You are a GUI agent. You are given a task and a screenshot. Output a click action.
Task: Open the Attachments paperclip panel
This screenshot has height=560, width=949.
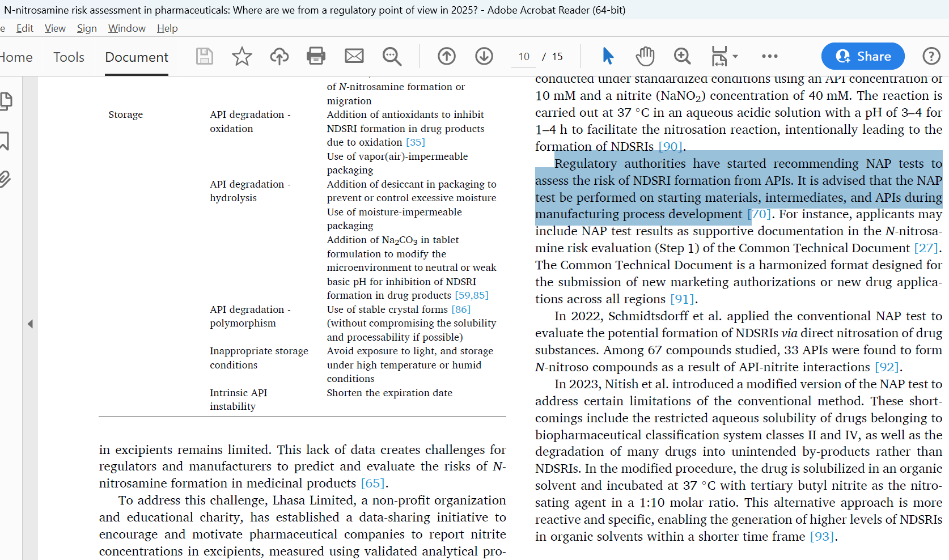point(5,179)
